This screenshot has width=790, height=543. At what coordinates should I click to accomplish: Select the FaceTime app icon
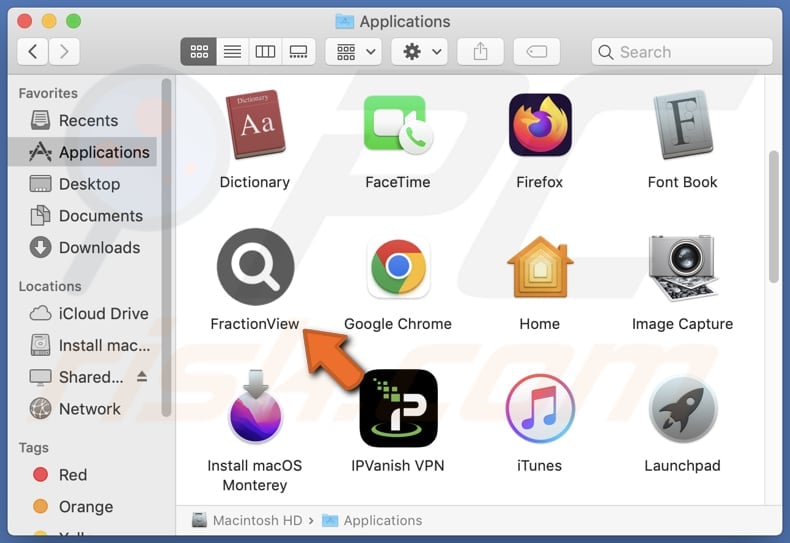398,124
